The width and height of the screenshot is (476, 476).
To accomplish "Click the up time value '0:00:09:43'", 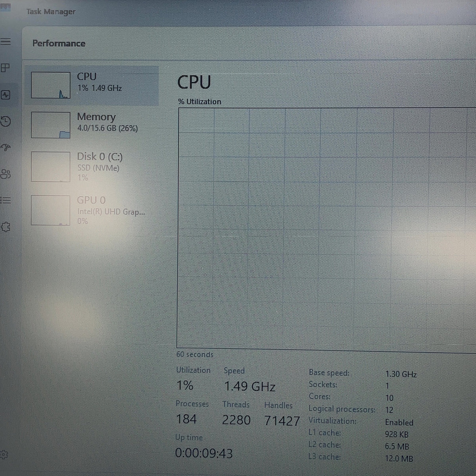I will coord(204,453).
